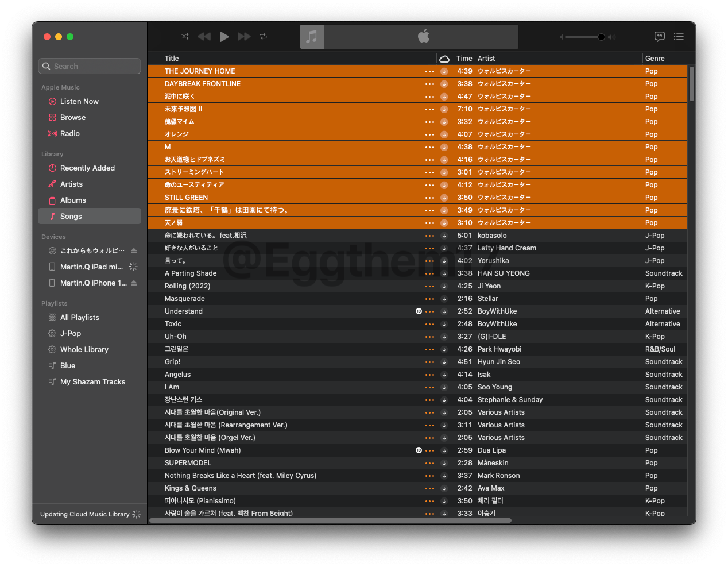728x567 pixels.
Task: Open the lyrics panel
Action: [660, 36]
